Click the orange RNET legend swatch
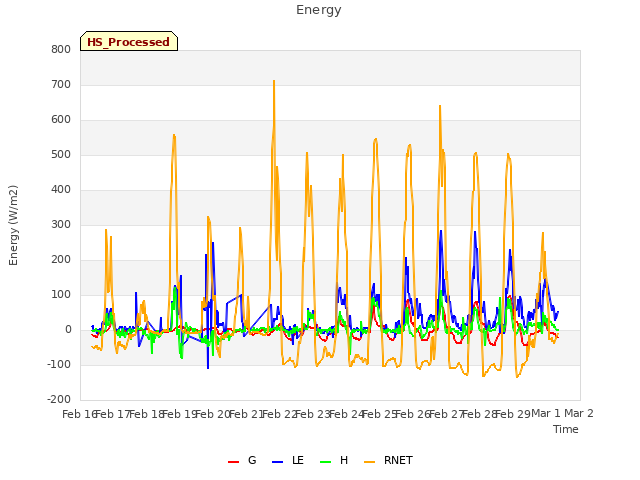Screen dimensions: 640x480 (x=369, y=462)
